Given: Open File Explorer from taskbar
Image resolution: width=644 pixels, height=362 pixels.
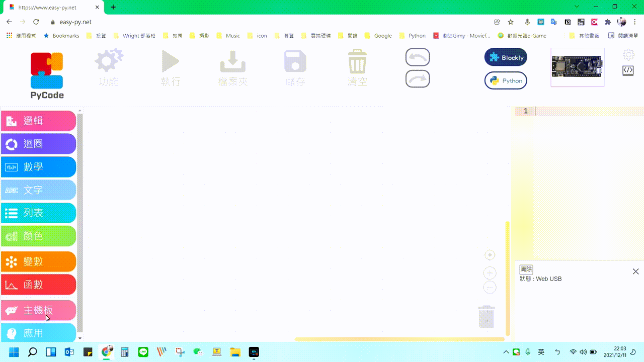Looking at the screenshot, I should [x=235, y=352].
